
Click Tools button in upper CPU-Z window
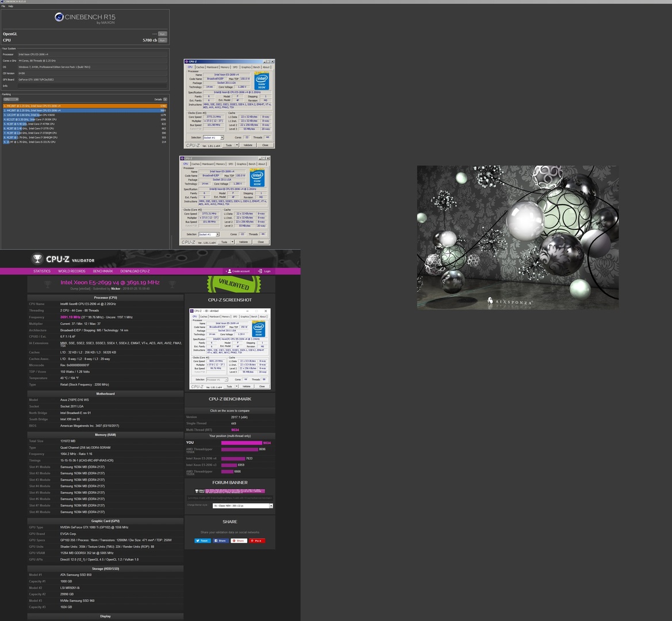(x=229, y=145)
